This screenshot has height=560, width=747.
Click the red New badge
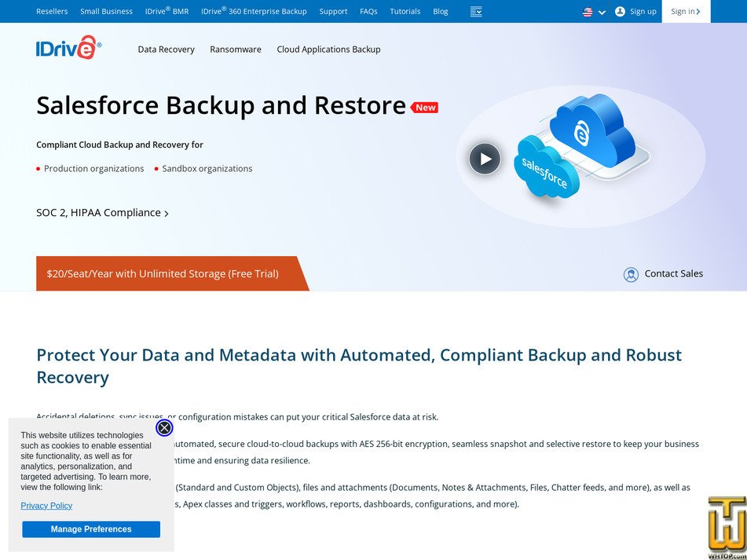point(424,108)
